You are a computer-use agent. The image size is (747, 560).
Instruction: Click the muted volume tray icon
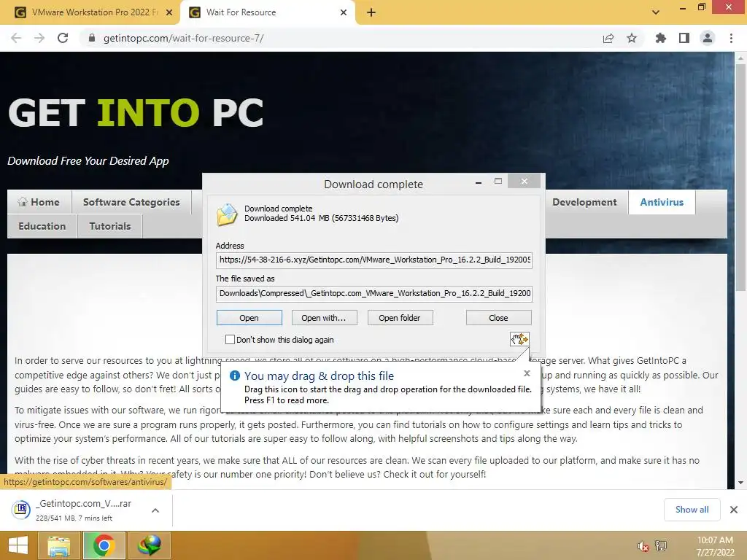tap(643, 546)
